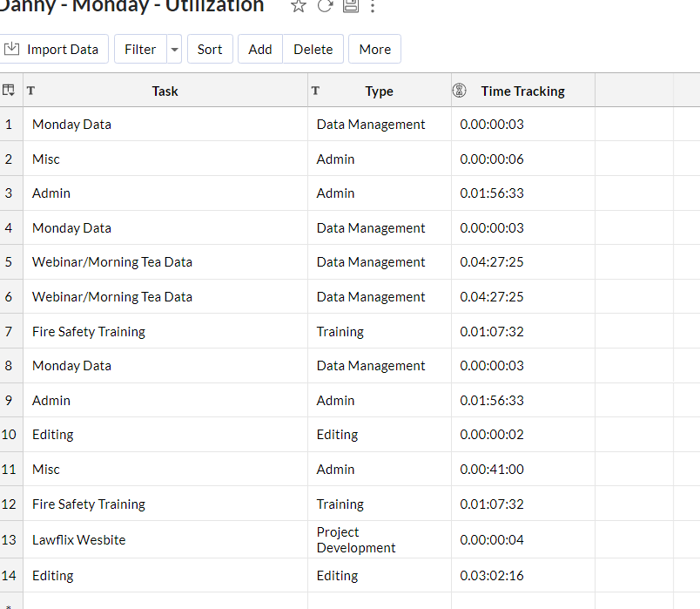This screenshot has height=609, width=700.
Task: Click the time value 0.00:00:04
Action: coord(492,540)
